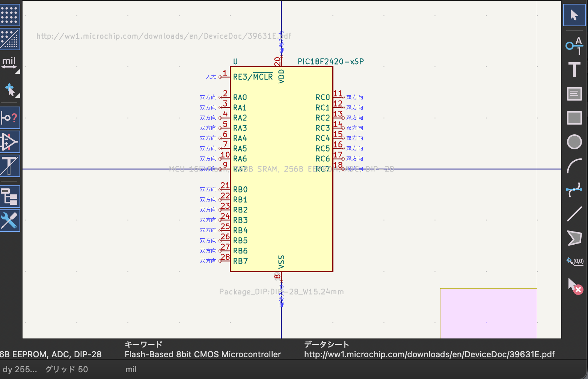Click the Package_DIP footprint field text
588x379 pixels.
pos(282,292)
